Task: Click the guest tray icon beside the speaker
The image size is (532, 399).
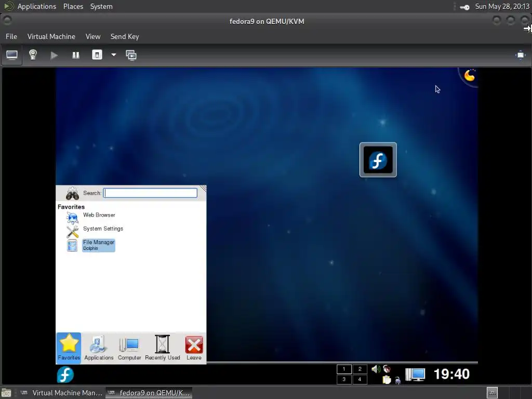Action: click(387, 369)
